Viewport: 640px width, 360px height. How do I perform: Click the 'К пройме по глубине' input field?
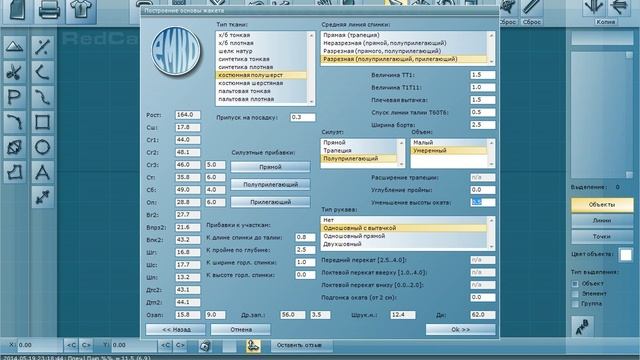[305, 250]
